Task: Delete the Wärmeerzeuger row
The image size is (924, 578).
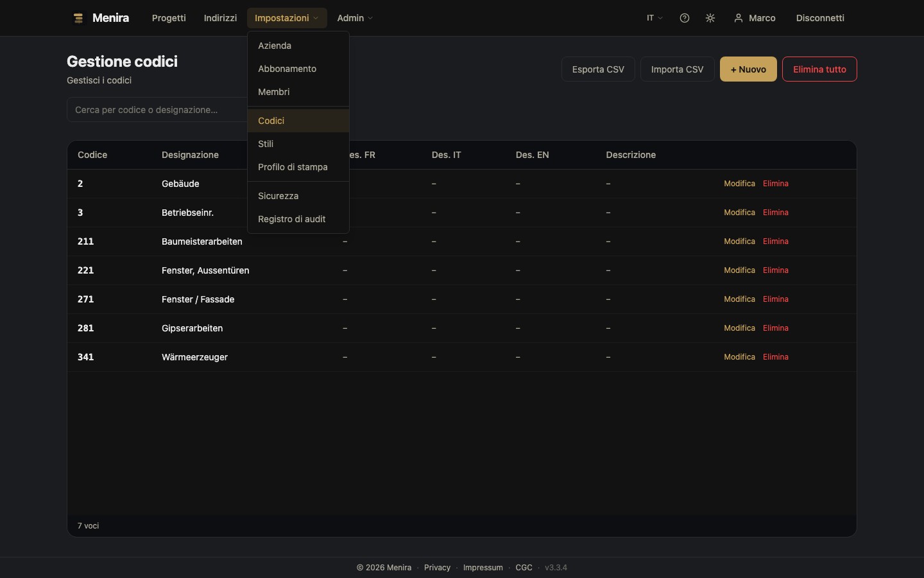Action: tap(776, 357)
